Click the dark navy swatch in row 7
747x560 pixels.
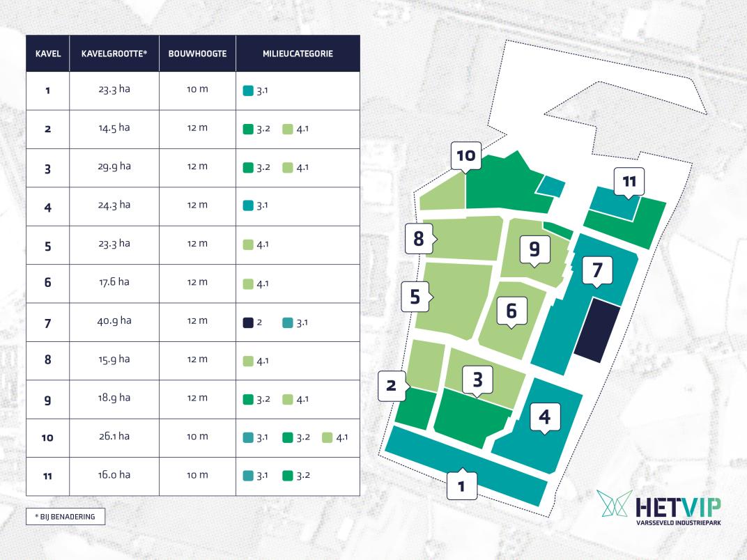click(x=249, y=322)
